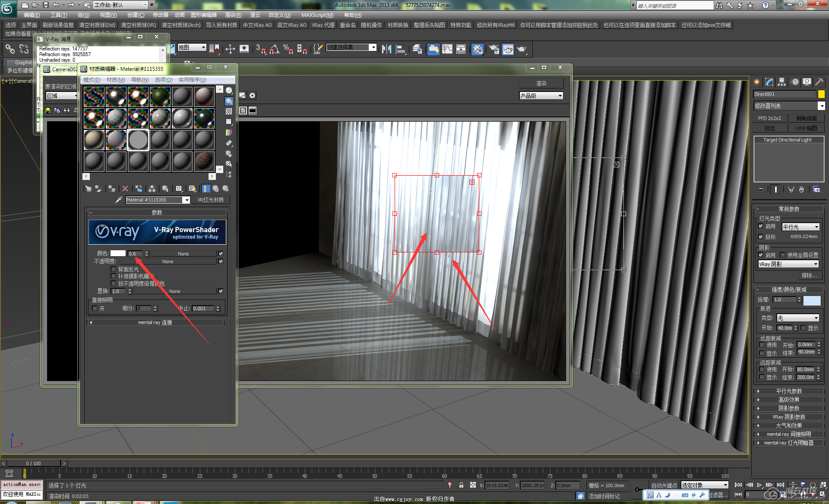
Task: Click the Render Setup teapot icon
Action: pos(494,49)
